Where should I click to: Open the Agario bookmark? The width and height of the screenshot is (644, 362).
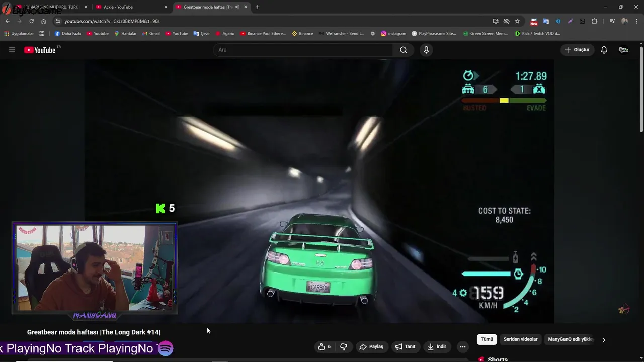[225, 34]
